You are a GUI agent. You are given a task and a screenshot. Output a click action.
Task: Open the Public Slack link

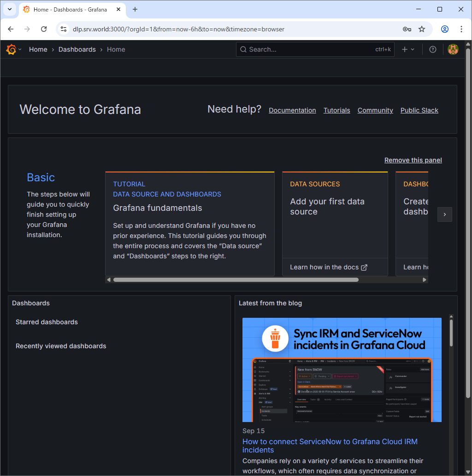click(x=419, y=110)
